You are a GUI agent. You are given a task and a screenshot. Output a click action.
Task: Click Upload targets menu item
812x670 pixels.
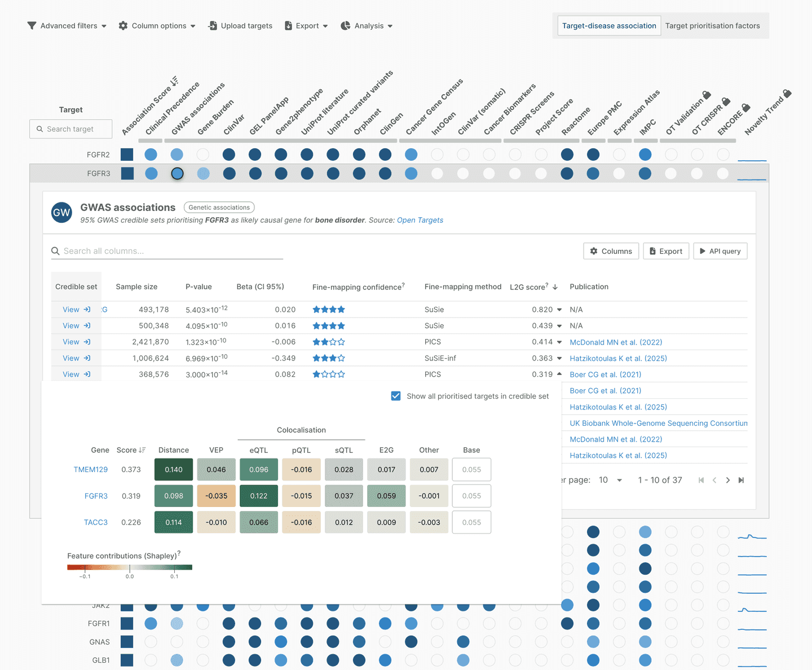click(x=240, y=26)
